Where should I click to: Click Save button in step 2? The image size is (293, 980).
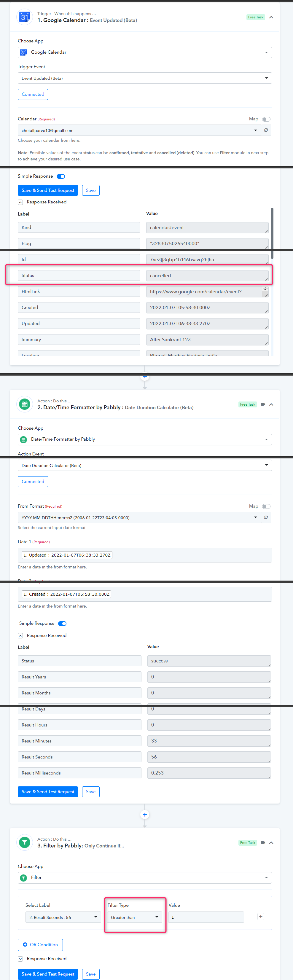[x=90, y=792]
